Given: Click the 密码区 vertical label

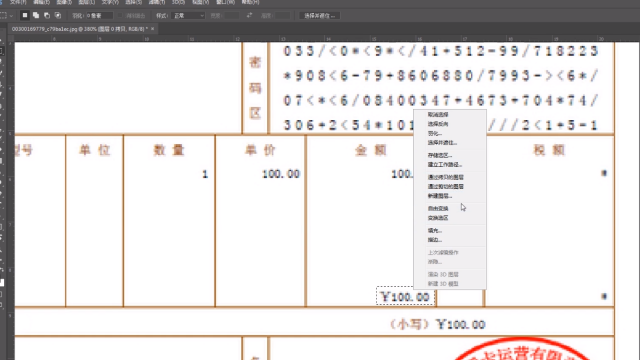Looking at the screenshot, I should pyautogui.click(x=255, y=88).
